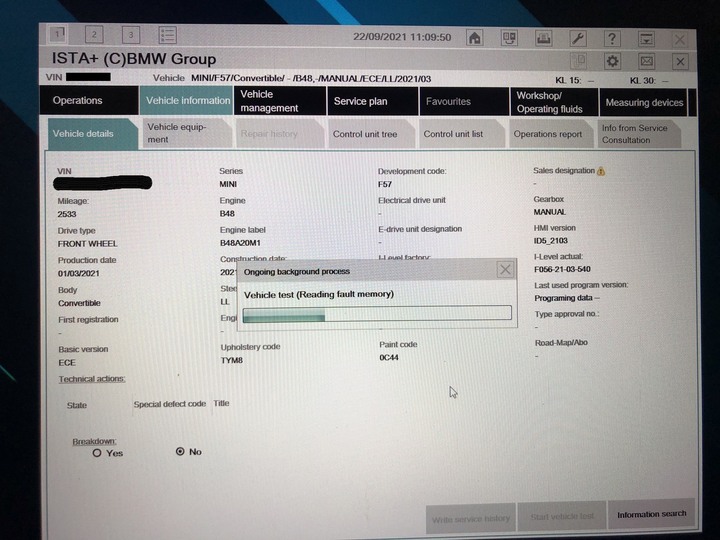Switch to the Vehicle details tab
This screenshot has height=540, width=720.
pos(92,133)
